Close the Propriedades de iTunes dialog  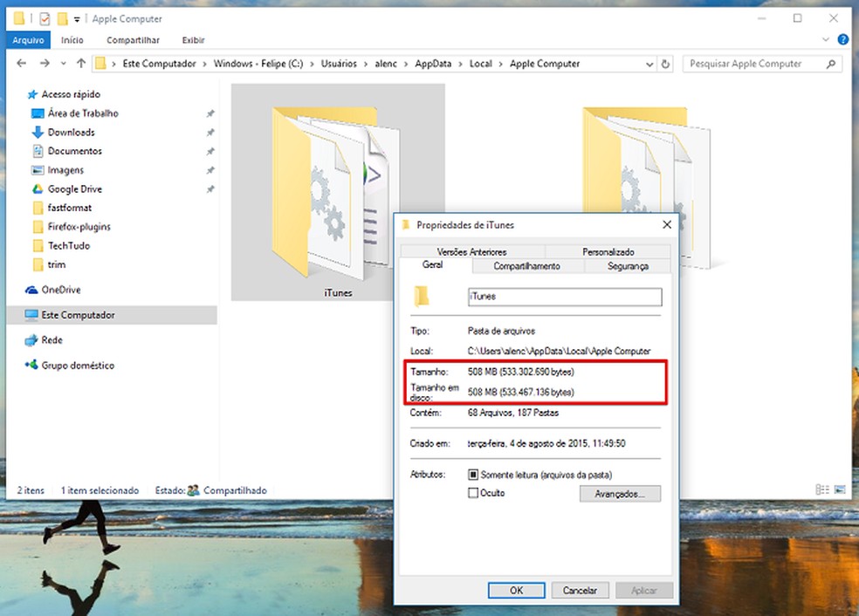point(667,224)
